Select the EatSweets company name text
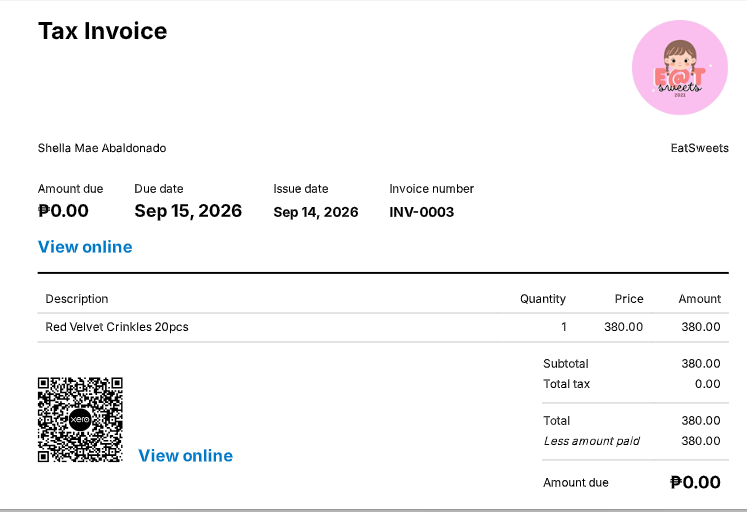Image resolution: width=747 pixels, height=512 pixels. (699, 148)
